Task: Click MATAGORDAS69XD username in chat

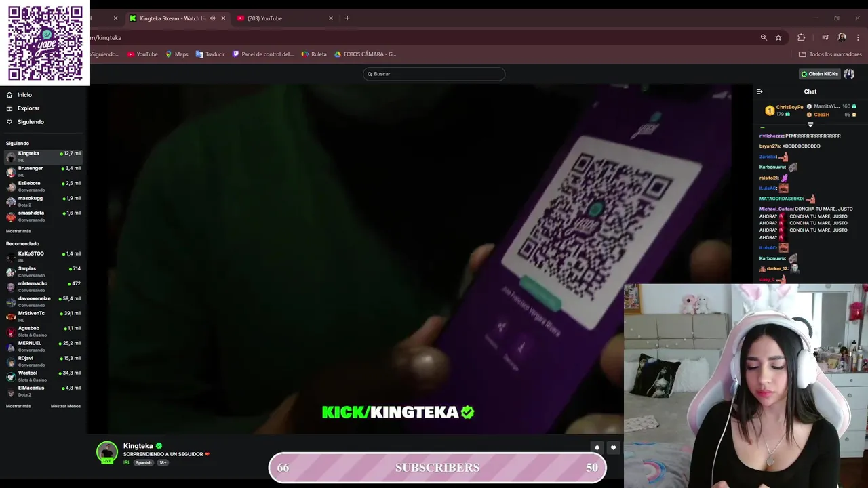Action: 781,199
